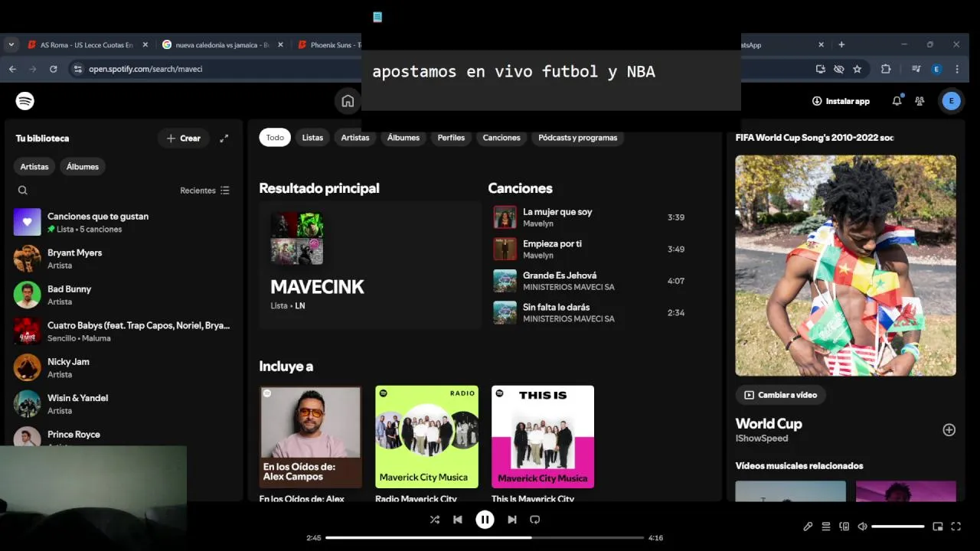Expand Tu biblioteca with arrows icon
This screenshot has height=551, width=980.
[224, 139]
